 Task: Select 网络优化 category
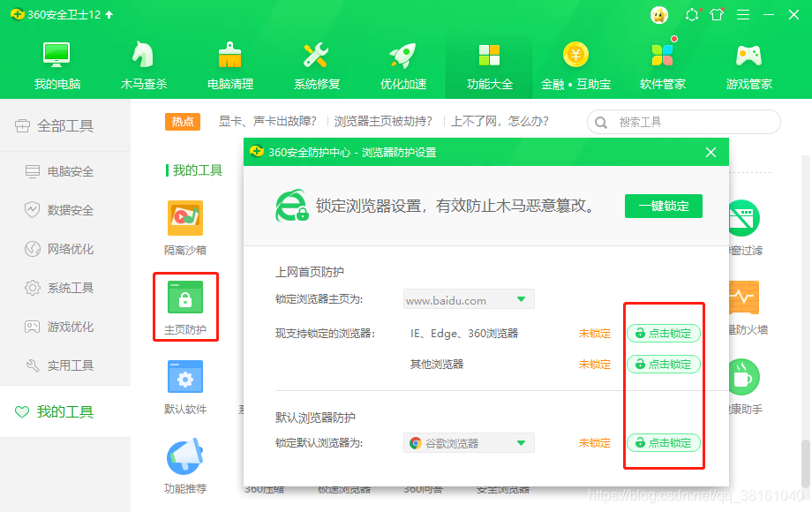click(65, 249)
